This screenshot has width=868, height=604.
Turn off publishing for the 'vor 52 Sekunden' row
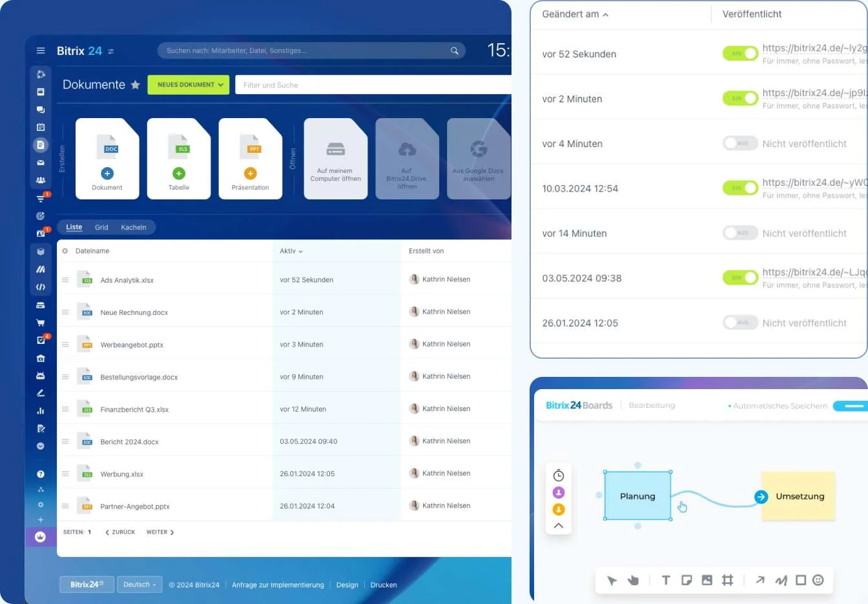tap(740, 54)
